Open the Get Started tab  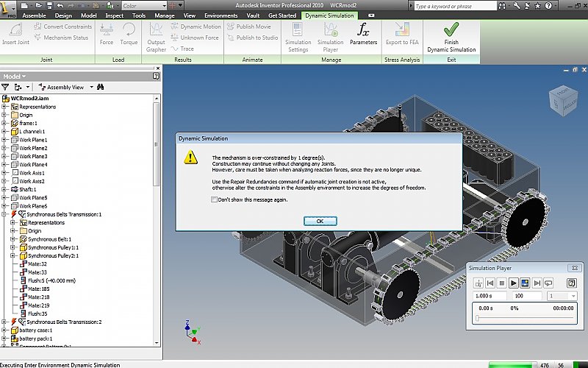pos(282,15)
